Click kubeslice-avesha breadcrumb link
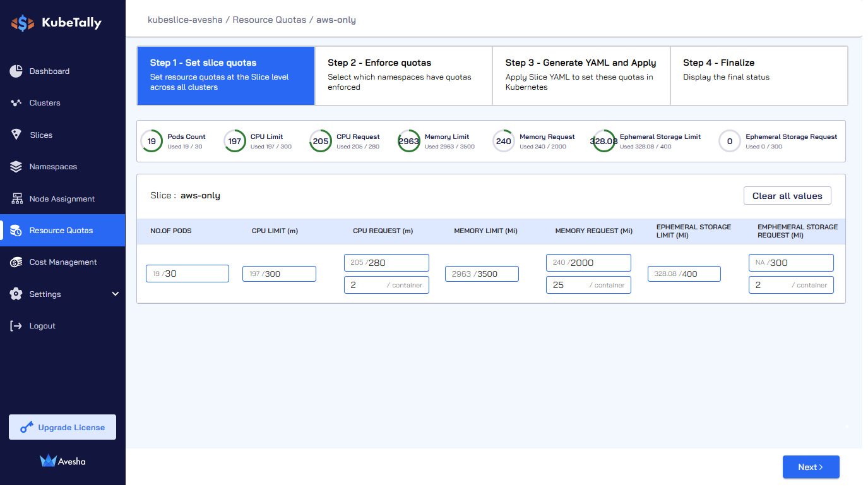Viewport: 868px width, 494px height. pos(185,20)
